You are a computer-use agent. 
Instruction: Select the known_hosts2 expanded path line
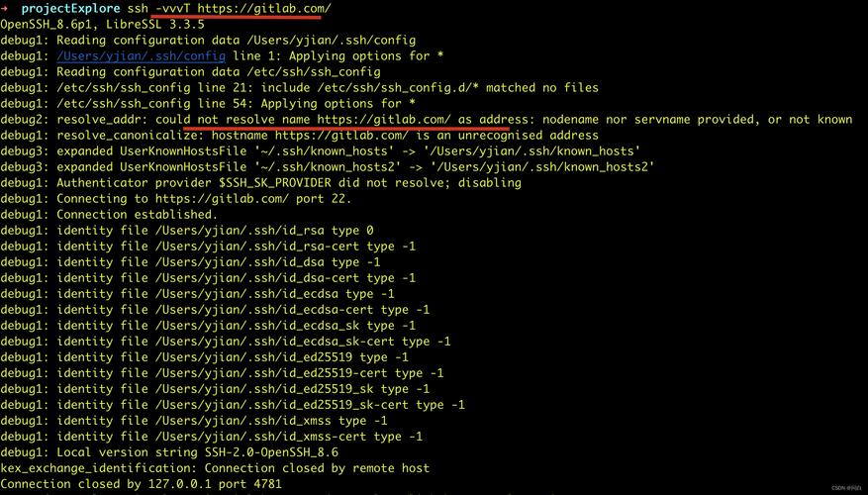point(327,167)
